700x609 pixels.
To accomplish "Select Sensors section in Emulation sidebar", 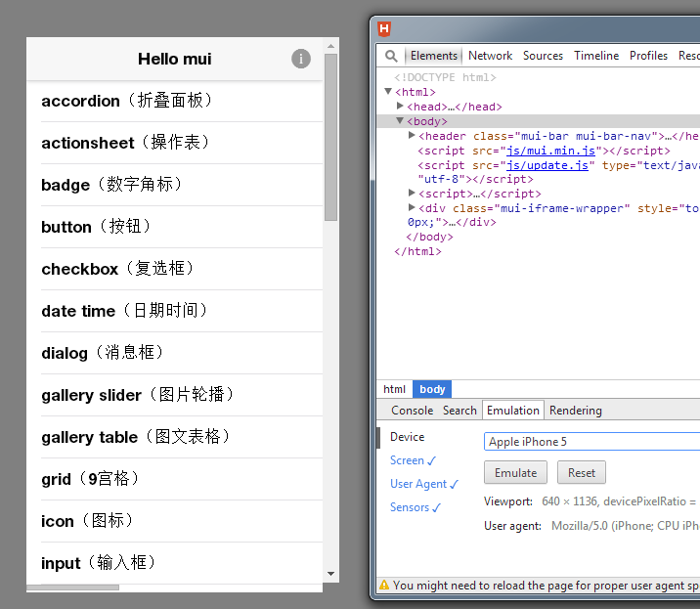I will pyautogui.click(x=416, y=507).
